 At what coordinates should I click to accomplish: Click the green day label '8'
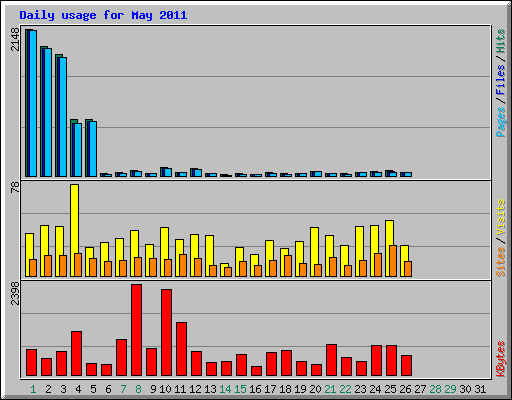coord(138,389)
